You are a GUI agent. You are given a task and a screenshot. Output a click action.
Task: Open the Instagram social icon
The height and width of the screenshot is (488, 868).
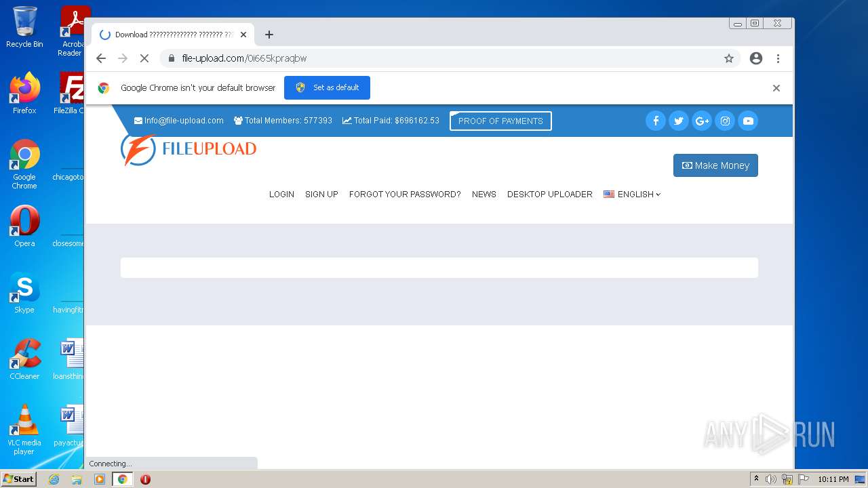tap(725, 121)
